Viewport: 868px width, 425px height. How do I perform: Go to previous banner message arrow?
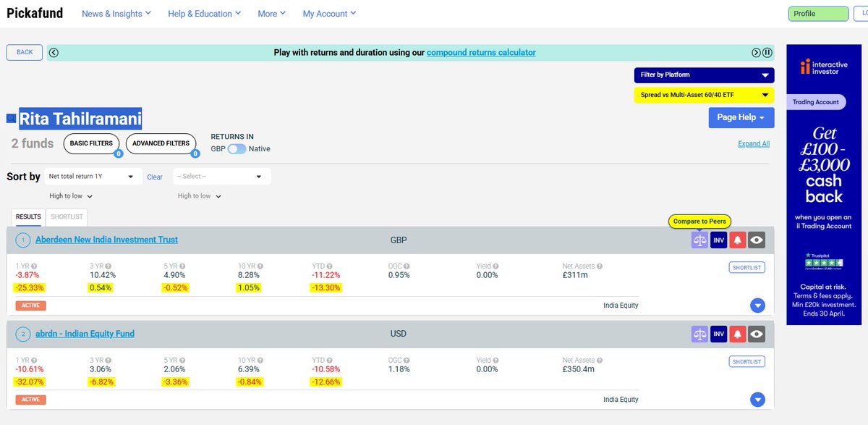[x=54, y=52]
